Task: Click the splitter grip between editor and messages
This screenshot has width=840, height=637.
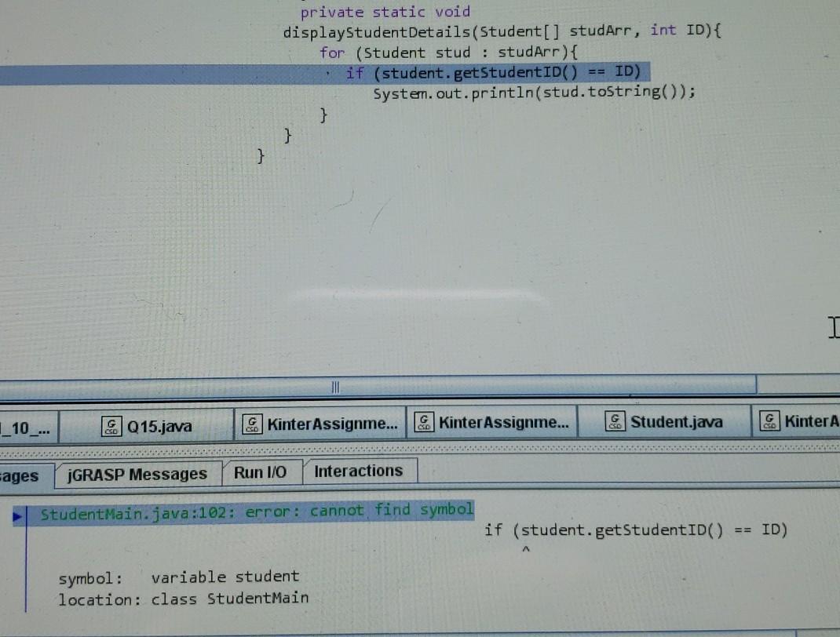Action: pos(335,386)
